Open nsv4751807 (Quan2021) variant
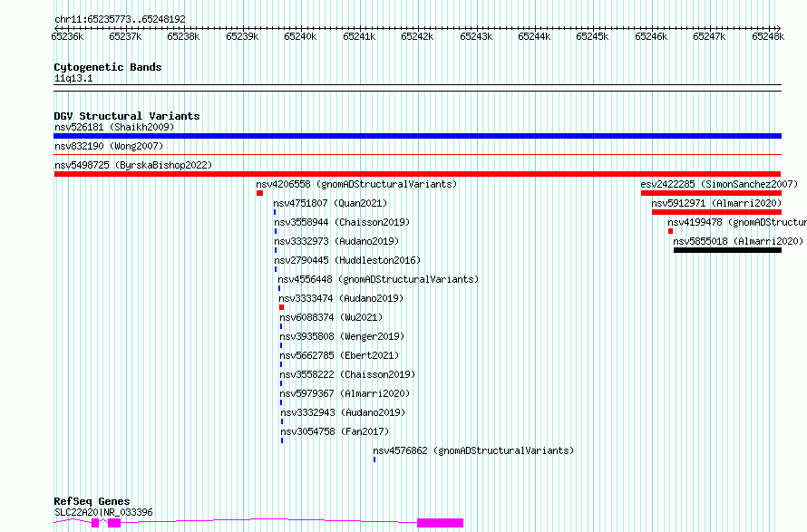Screen dimensions: 807x532 tap(330, 203)
